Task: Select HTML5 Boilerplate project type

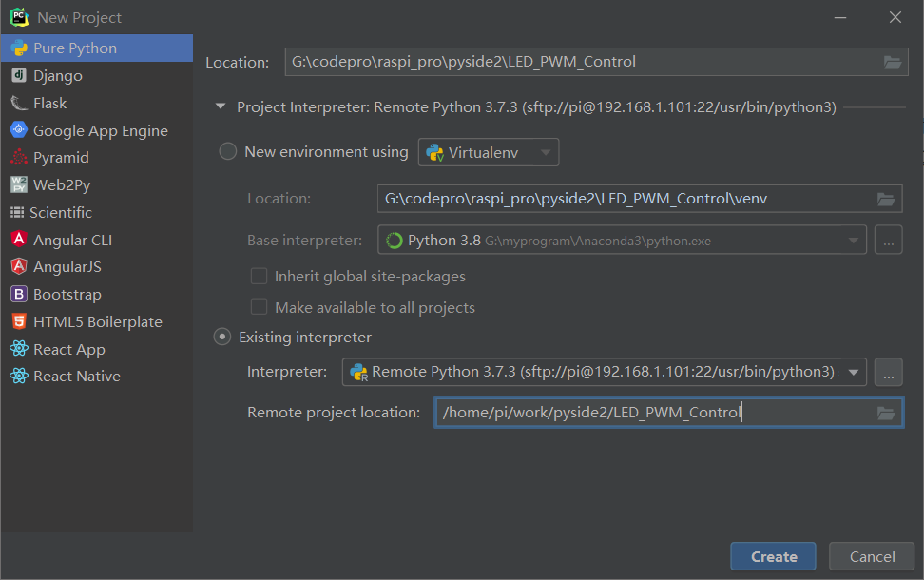Action: click(x=97, y=321)
